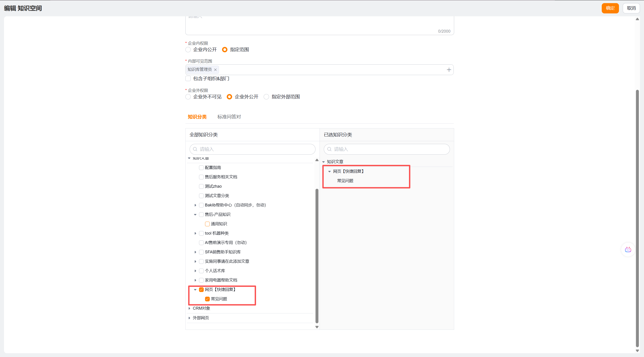
Task: Check the 测试zhao category
Action: [x=201, y=186]
